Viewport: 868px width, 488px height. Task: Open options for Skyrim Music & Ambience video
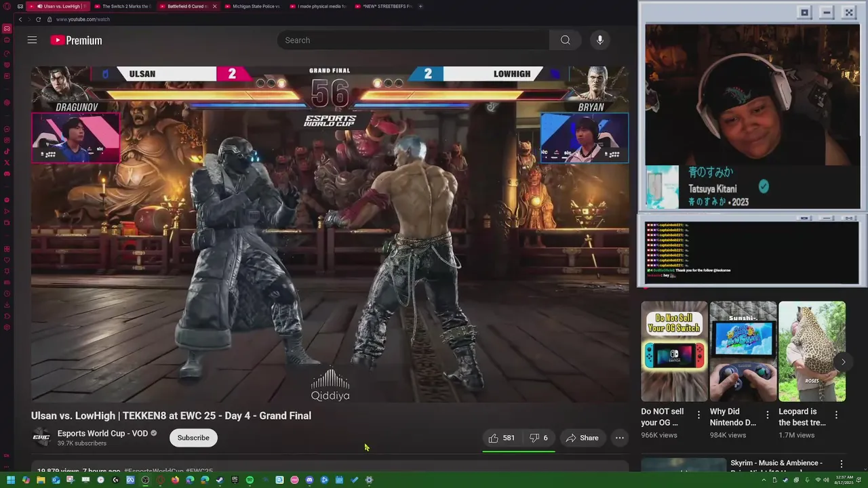coord(842,464)
